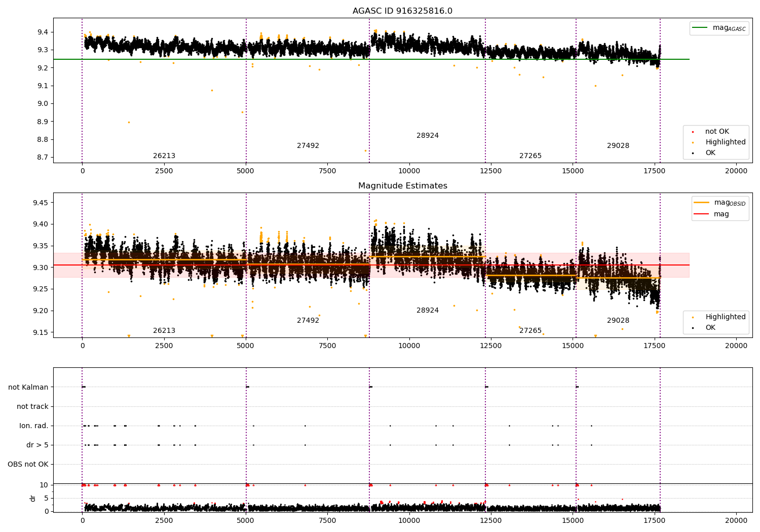Screen dimensions: 760x532
Task: Click obsid label 29028 in Magnitude Estimates plot
Action: [x=618, y=321]
